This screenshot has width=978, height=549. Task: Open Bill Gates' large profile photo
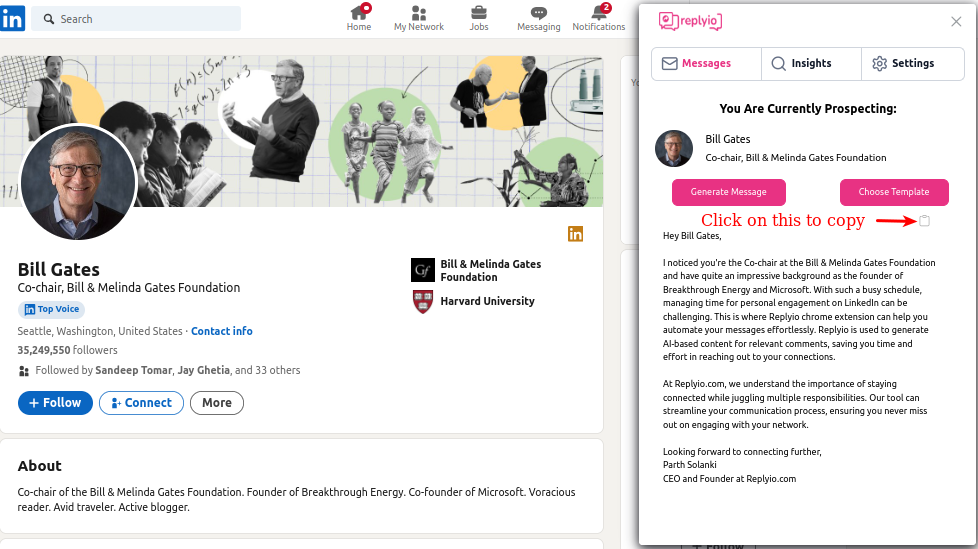78,183
